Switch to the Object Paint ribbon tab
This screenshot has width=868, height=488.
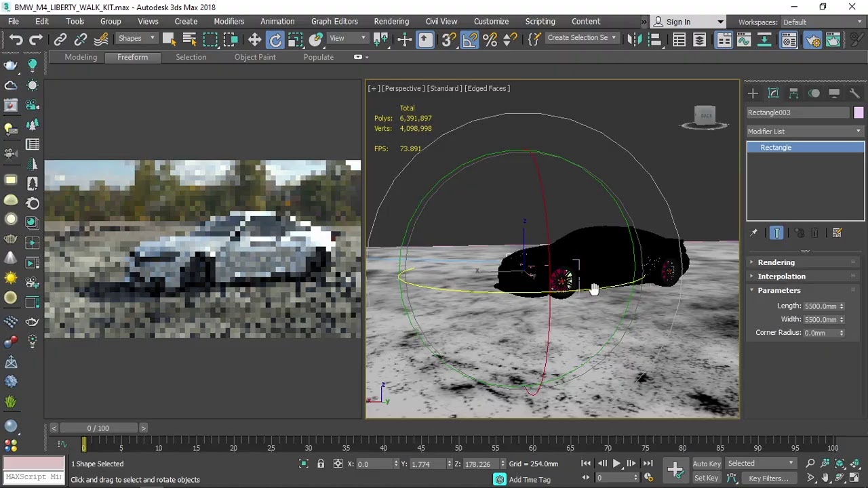pyautogui.click(x=255, y=57)
